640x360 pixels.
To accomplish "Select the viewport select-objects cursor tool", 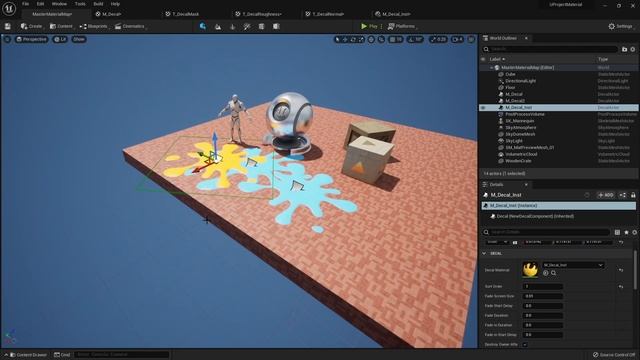I will (x=337, y=40).
